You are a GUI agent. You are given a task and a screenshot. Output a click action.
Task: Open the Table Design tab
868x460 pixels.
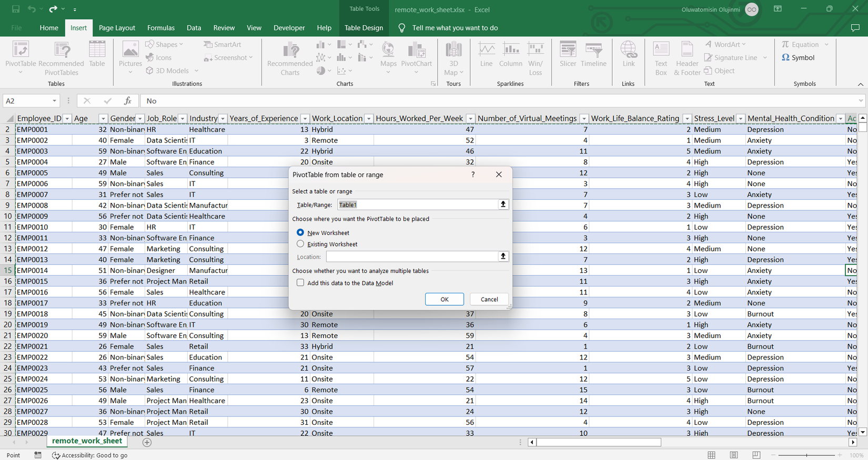coord(364,28)
